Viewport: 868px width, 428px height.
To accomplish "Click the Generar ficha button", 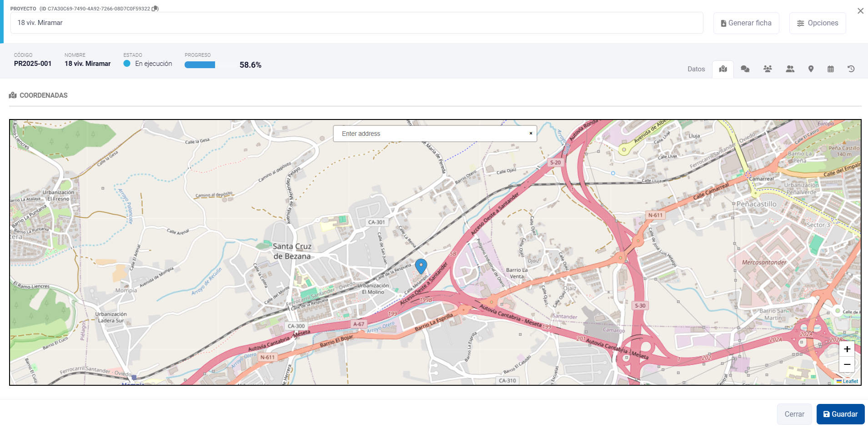I will (x=746, y=23).
